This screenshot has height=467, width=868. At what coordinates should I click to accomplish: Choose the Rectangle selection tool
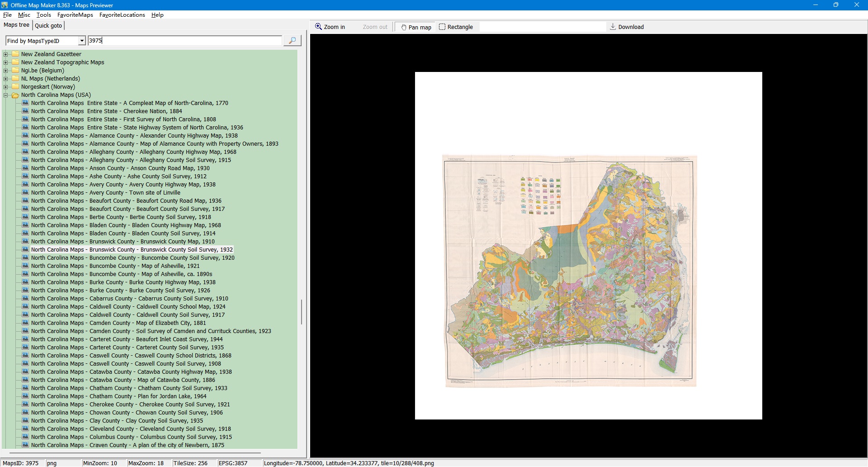[456, 27]
